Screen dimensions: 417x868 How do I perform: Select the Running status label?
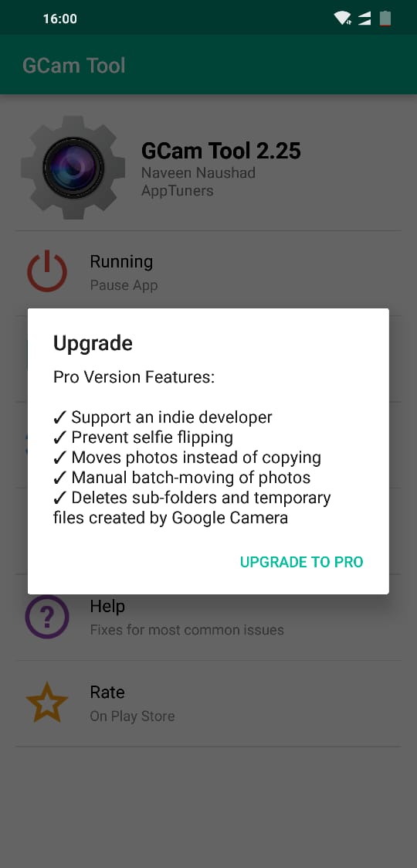121,261
